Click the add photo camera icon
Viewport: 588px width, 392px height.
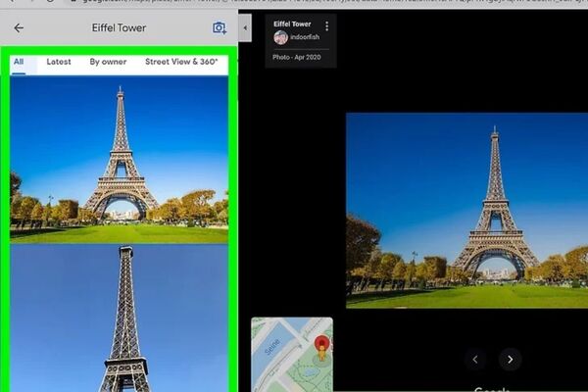[220, 28]
